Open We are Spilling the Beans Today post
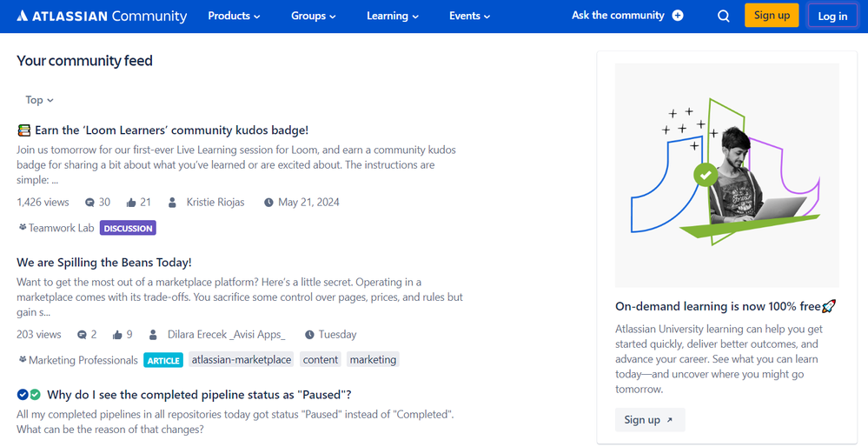Screen dimensions: 868x447 (x=104, y=263)
